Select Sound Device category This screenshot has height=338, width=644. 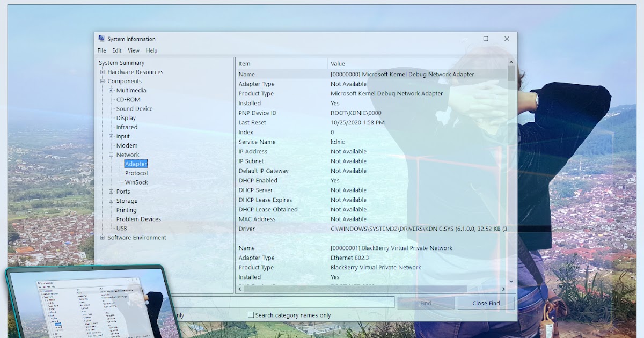[x=134, y=108]
